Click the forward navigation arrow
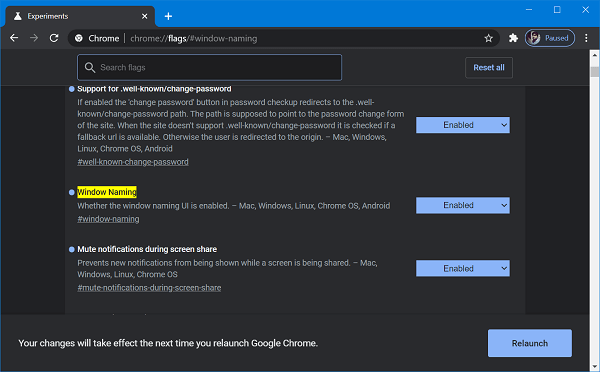The width and height of the screenshot is (600, 372). 34,38
